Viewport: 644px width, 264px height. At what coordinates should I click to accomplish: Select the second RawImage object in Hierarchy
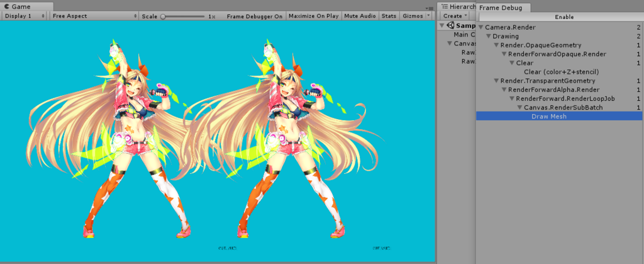point(468,62)
